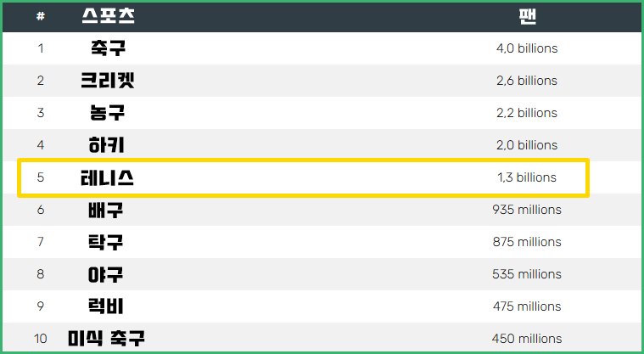Click the 럭비 sport name
Viewport: 644px width, 354px height.
tap(105, 306)
